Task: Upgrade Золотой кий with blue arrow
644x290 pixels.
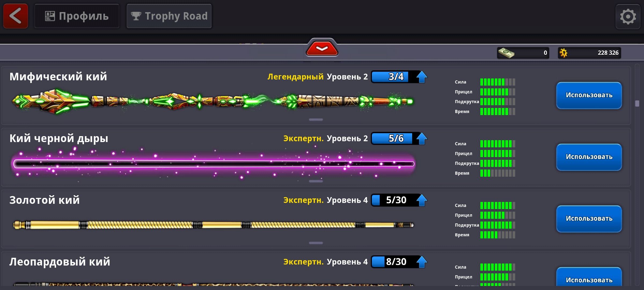Action: [422, 200]
